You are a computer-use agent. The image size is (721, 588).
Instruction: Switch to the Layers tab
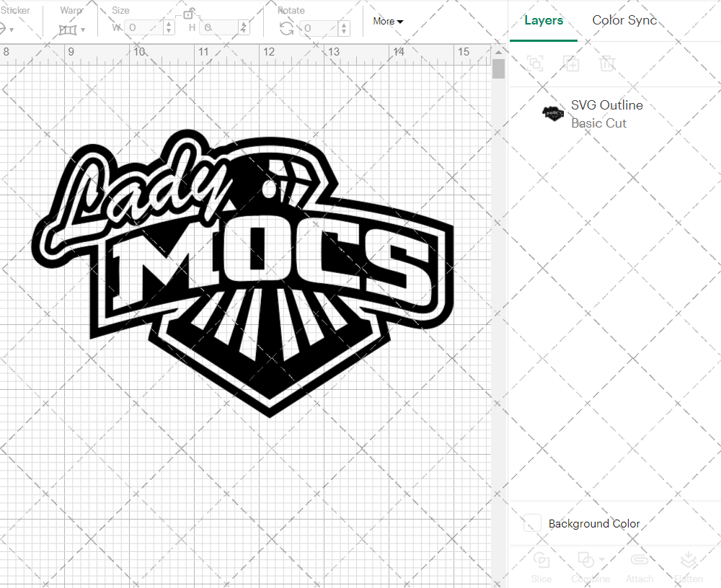(544, 20)
